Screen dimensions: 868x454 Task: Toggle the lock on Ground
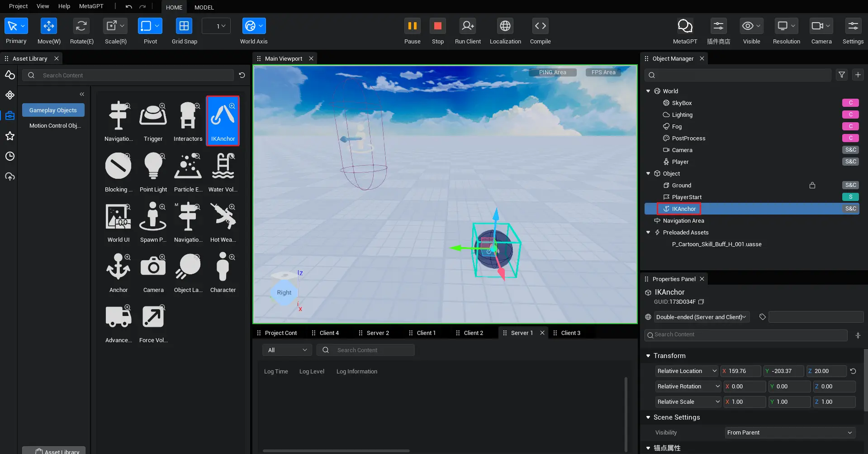[812, 185]
